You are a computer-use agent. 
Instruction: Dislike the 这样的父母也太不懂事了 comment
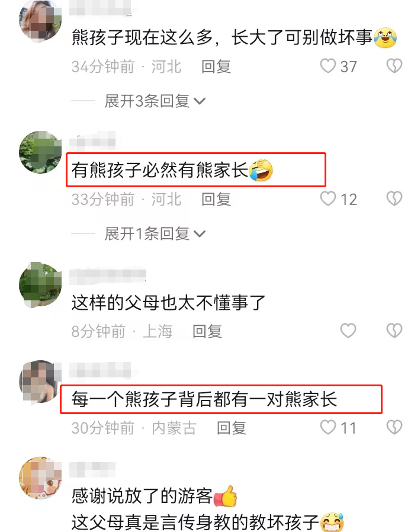pos(394,331)
